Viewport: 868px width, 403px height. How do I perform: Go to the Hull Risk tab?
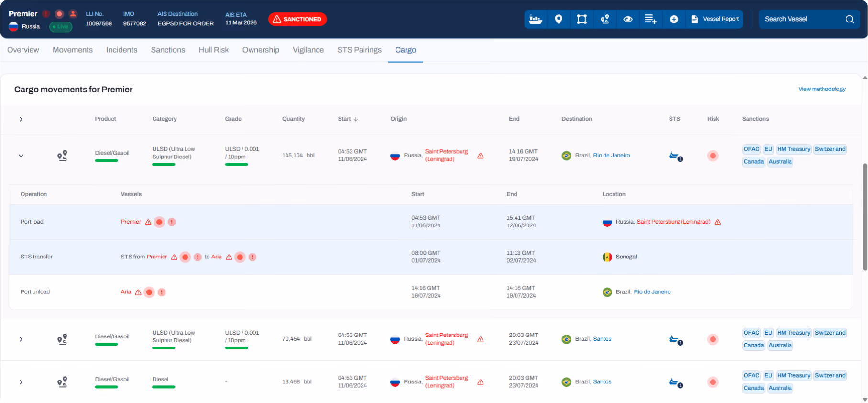coord(214,50)
